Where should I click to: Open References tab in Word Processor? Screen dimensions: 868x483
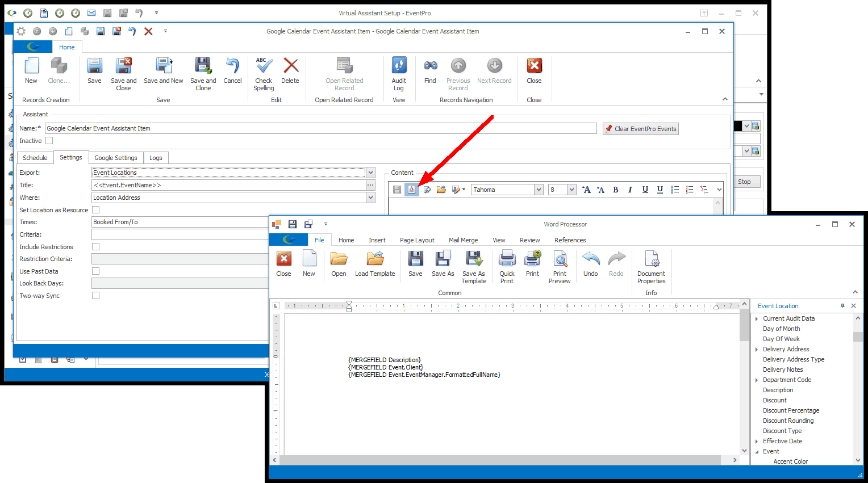coord(570,240)
